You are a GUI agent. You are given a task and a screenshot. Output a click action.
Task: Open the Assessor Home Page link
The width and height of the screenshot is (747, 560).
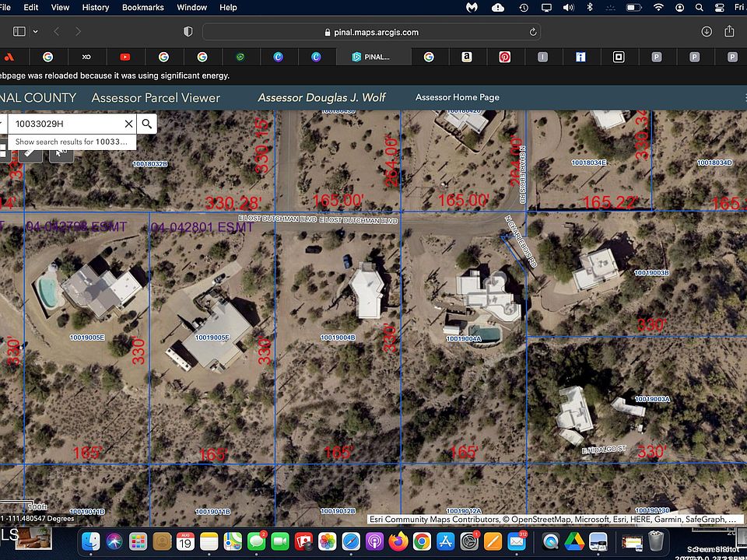click(457, 98)
